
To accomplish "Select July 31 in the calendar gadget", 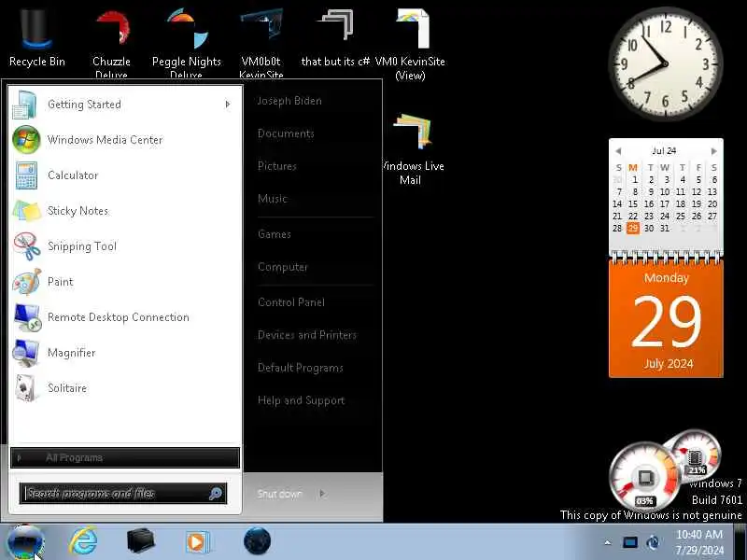I will (665, 228).
